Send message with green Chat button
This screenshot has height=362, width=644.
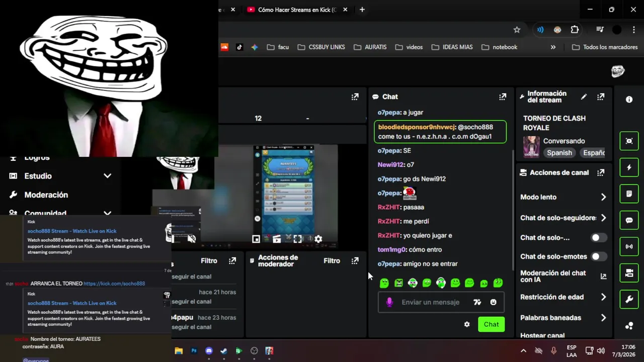(x=491, y=324)
